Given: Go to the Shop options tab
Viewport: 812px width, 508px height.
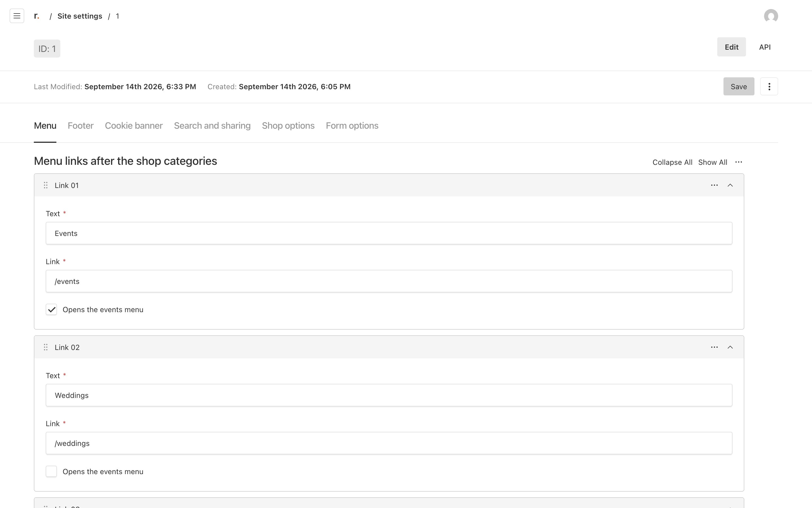Looking at the screenshot, I should coord(288,126).
